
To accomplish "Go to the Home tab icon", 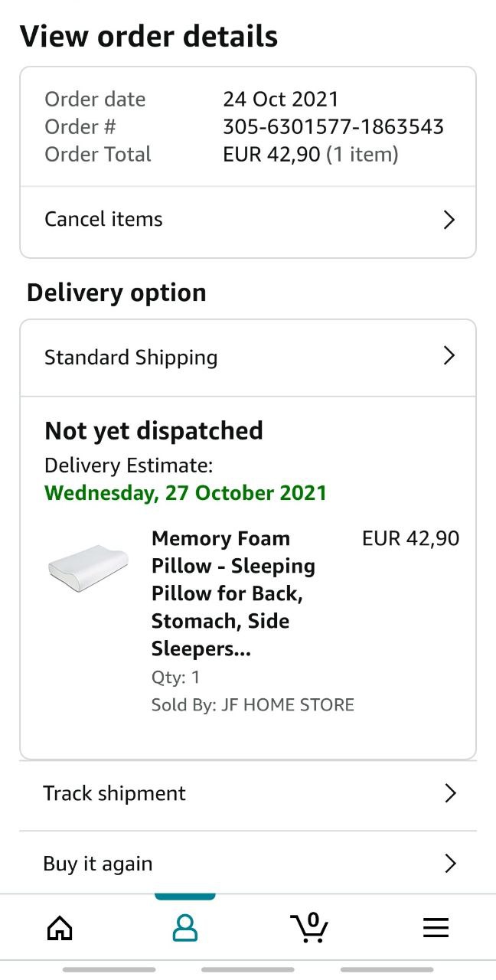I will coord(60,928).
